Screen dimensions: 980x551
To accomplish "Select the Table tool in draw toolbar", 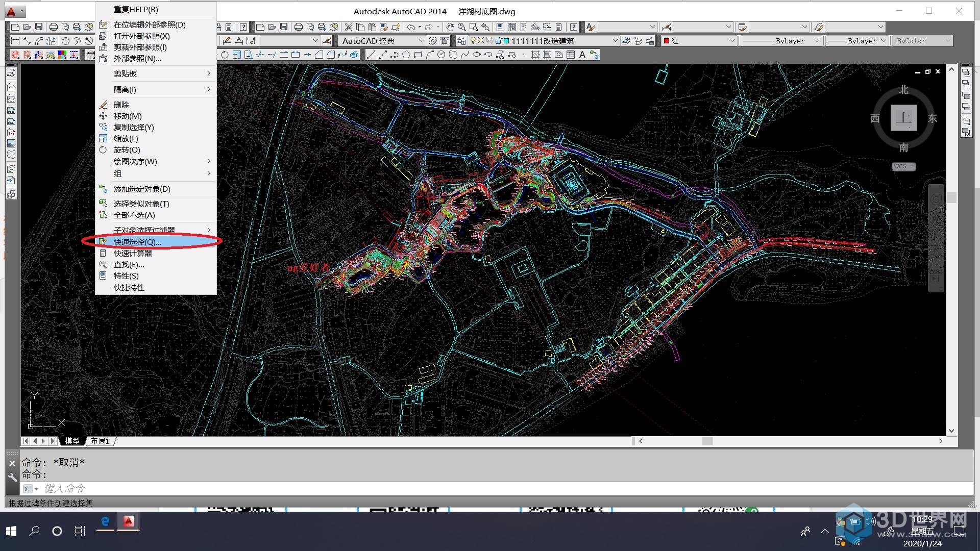I will coord(571,55).
